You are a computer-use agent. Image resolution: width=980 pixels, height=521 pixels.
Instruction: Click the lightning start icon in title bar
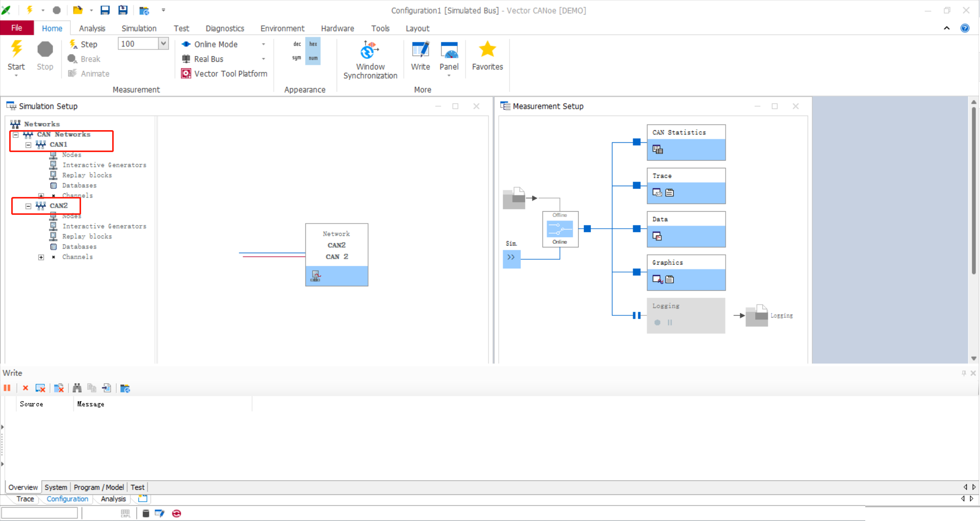30,10
